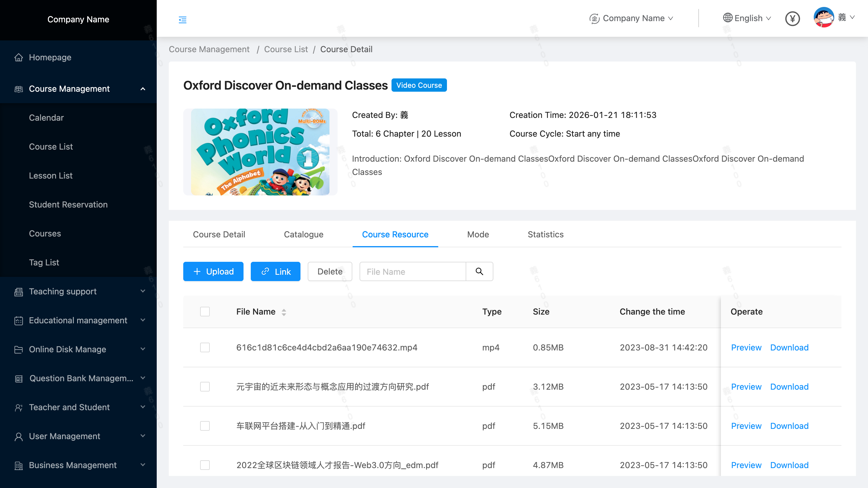Click the search magnifier icon
Viewport: 868px width, 488px height.
coord(479,271)
